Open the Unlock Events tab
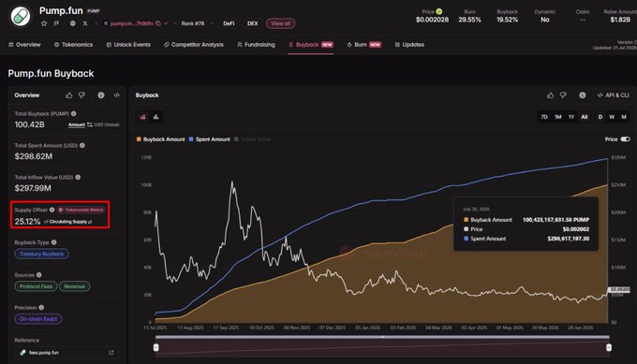637x364 pixels. click(128, 45)
